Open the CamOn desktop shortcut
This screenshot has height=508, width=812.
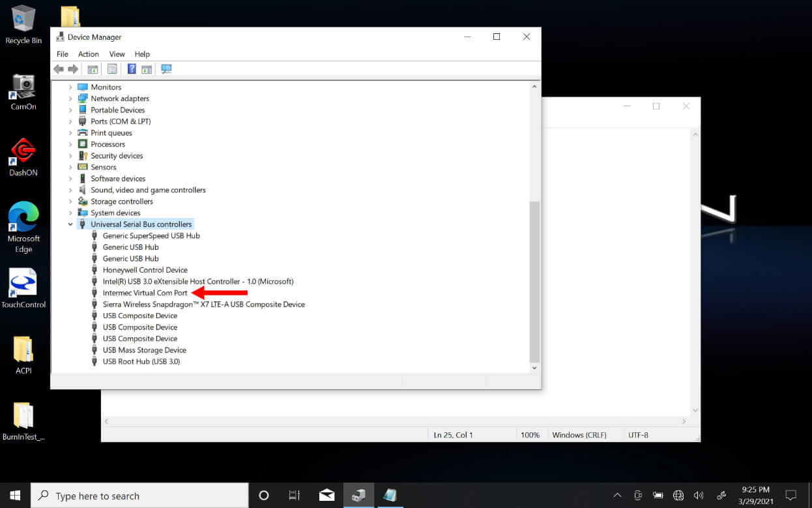[23, 91]
